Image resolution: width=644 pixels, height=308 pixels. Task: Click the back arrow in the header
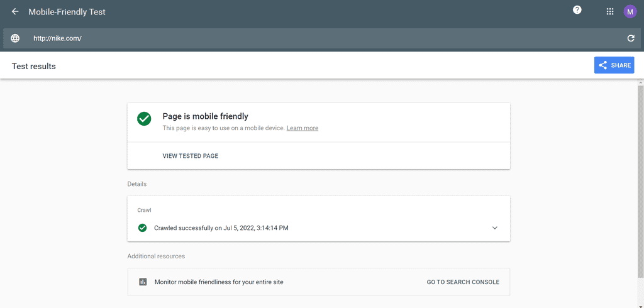coord(15,11)
